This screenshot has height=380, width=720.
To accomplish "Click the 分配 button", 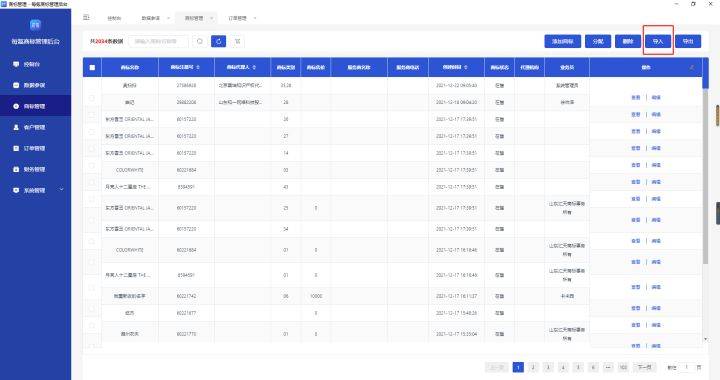I will (598, 41).
